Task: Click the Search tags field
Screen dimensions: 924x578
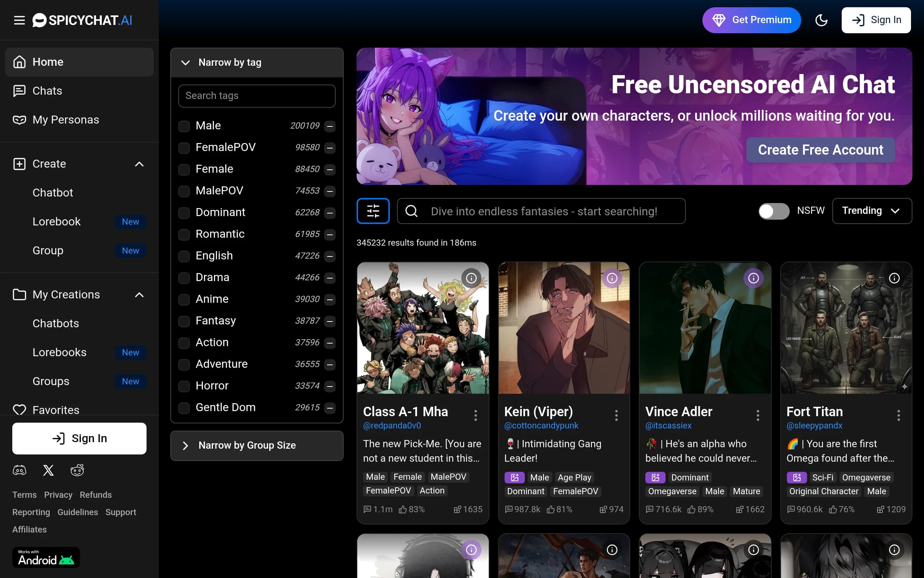Action: (x=257, y=96)
